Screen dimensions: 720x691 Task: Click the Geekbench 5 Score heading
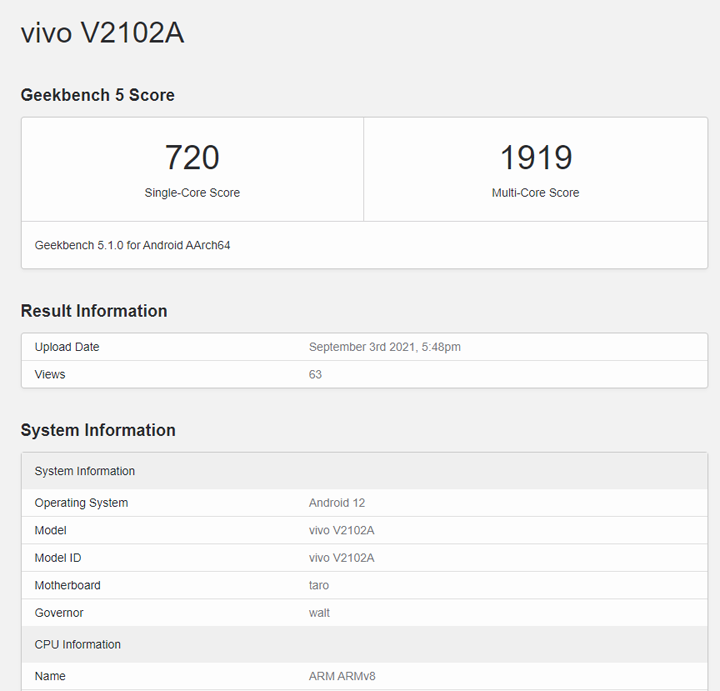[98, 95]
